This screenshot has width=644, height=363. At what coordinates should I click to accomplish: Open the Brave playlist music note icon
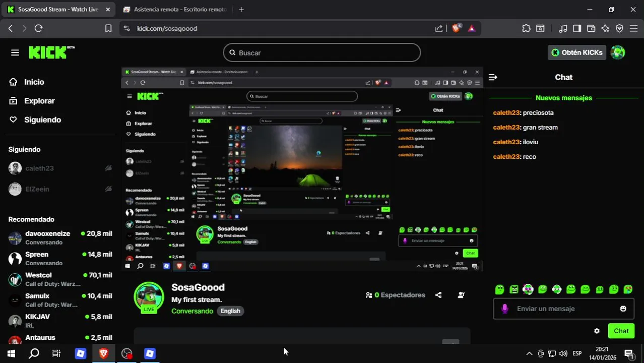point(563,28)
